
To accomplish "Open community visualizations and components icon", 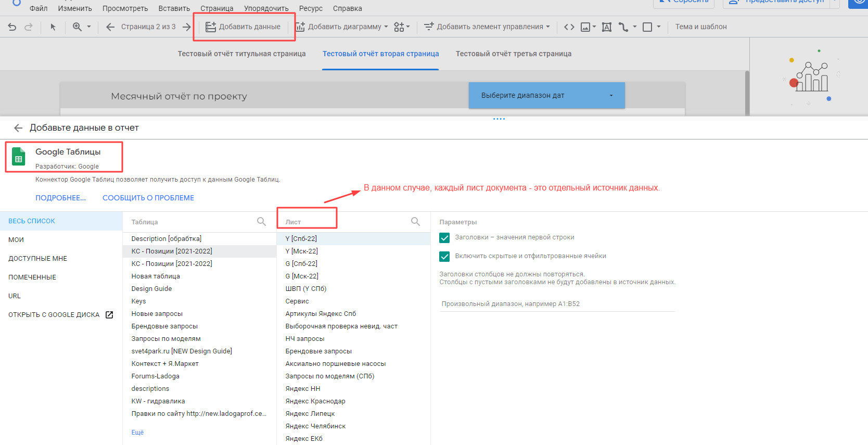I will coord(399,27).
